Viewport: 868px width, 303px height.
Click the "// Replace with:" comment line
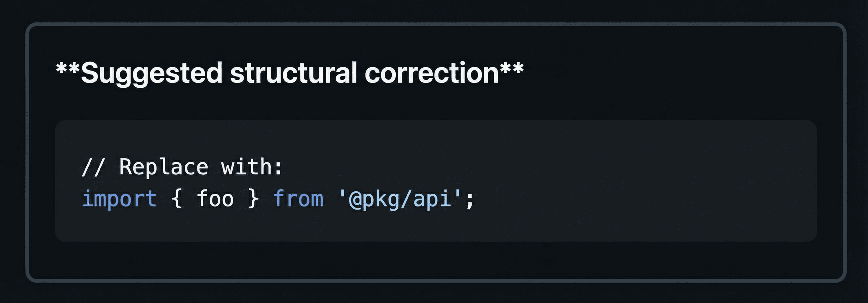tap(182, 167)
